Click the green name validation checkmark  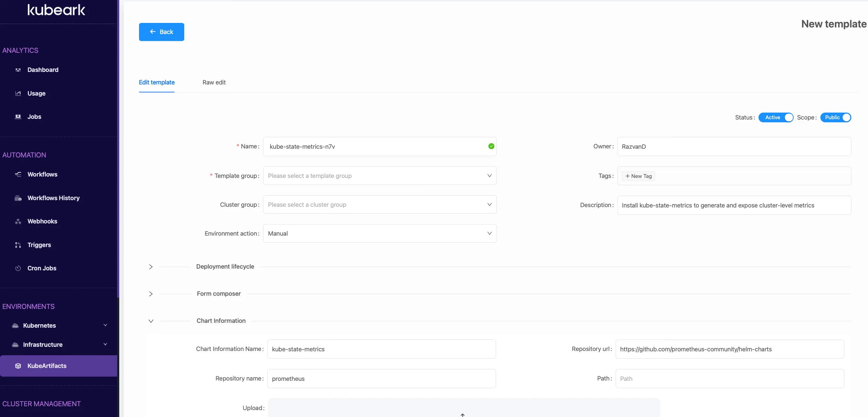pyautogui.click(x=491, y=146)
